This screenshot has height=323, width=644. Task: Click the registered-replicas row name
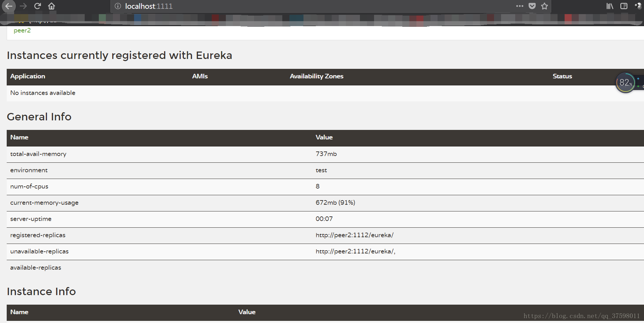38,235
